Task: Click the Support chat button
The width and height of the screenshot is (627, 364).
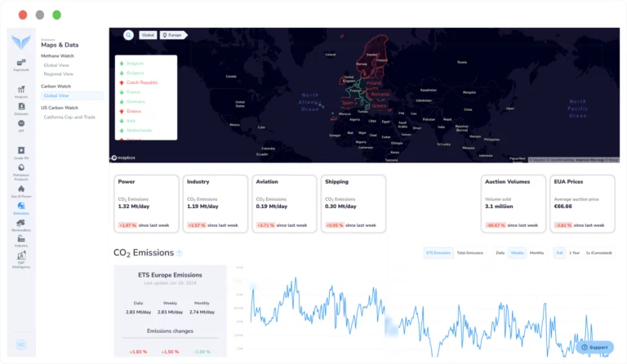Action: (594, 347)
